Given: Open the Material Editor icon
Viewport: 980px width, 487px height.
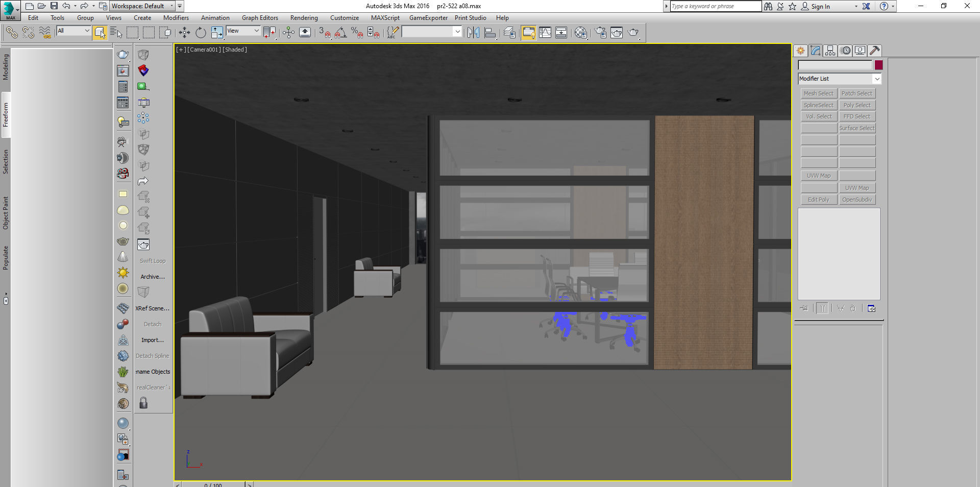Looking at the screenshot, I should [x=581, y=33].
